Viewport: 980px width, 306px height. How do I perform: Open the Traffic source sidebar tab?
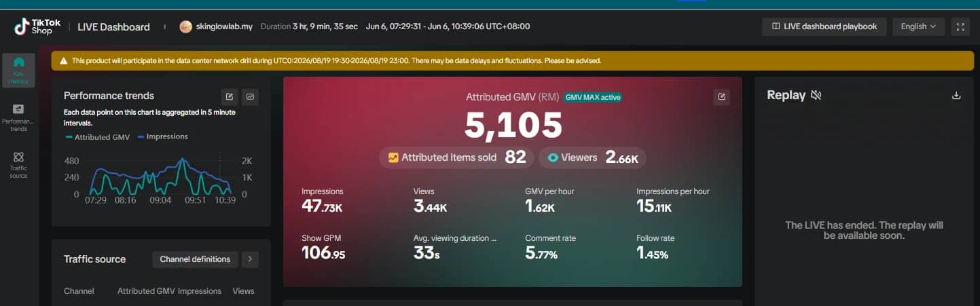pos(19,165)
